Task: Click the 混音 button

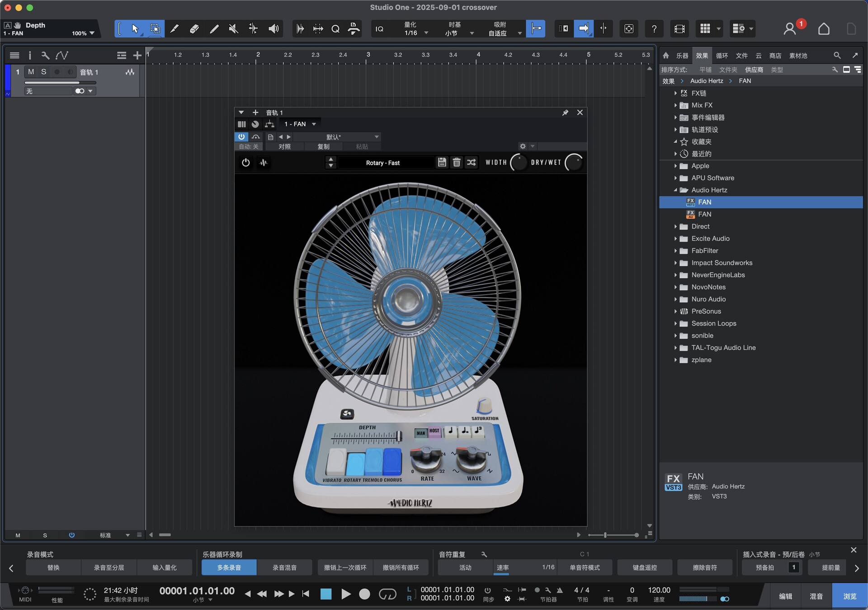Action: [816, 596]
